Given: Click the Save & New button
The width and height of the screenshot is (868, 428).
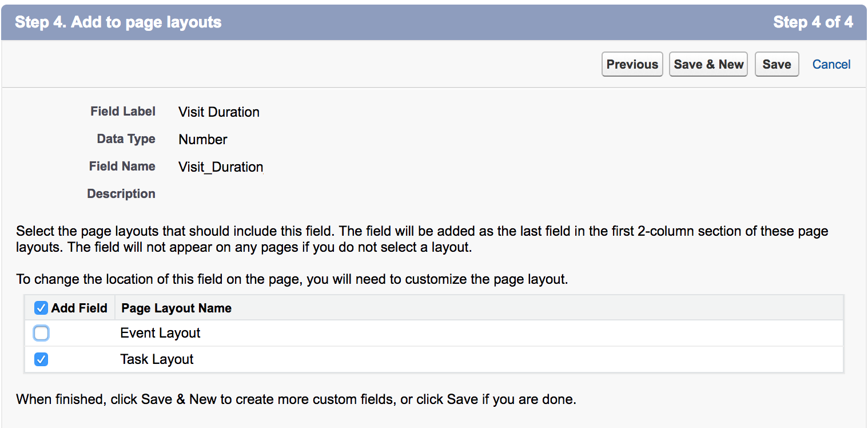Looking at the screenshot, I should [x=708, y=64].
